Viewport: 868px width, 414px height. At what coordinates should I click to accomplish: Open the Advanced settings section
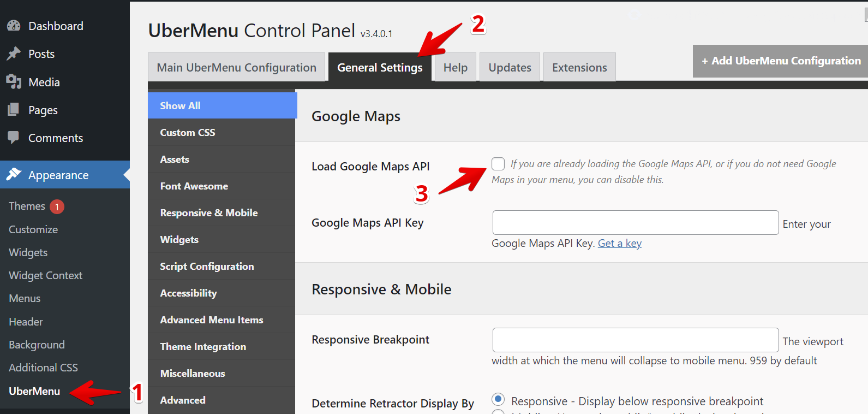pos(222,400)
